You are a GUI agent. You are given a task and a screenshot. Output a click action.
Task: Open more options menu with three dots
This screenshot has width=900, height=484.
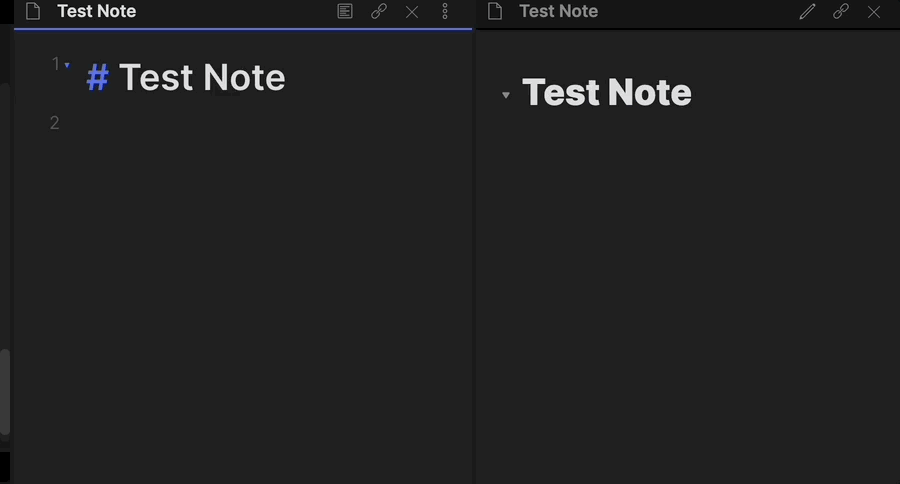coord(445,11)
